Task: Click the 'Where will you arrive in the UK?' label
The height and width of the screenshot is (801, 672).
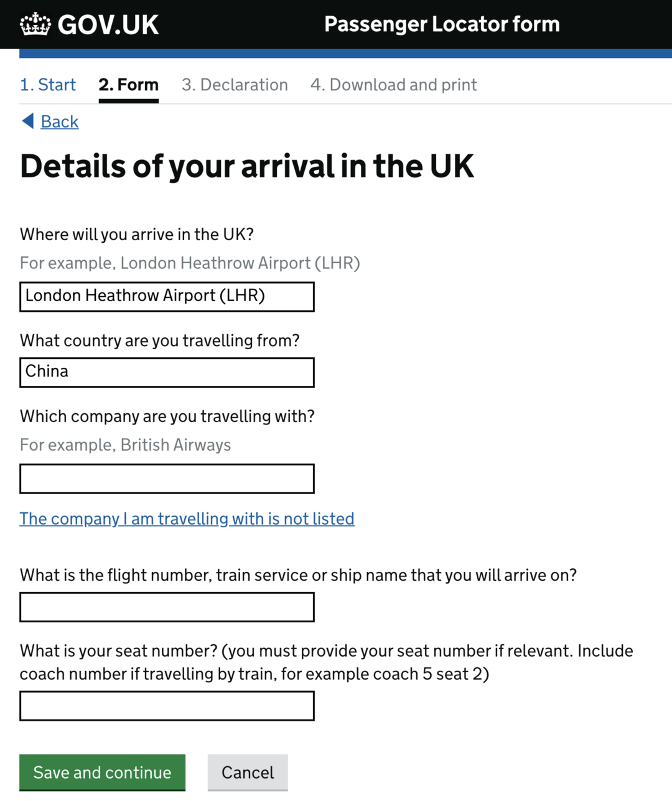Action: [137, 235]
